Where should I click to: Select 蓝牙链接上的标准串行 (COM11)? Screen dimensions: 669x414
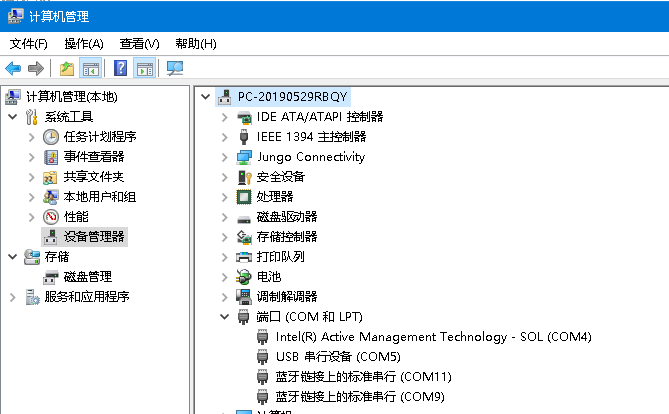pos(364,377)
